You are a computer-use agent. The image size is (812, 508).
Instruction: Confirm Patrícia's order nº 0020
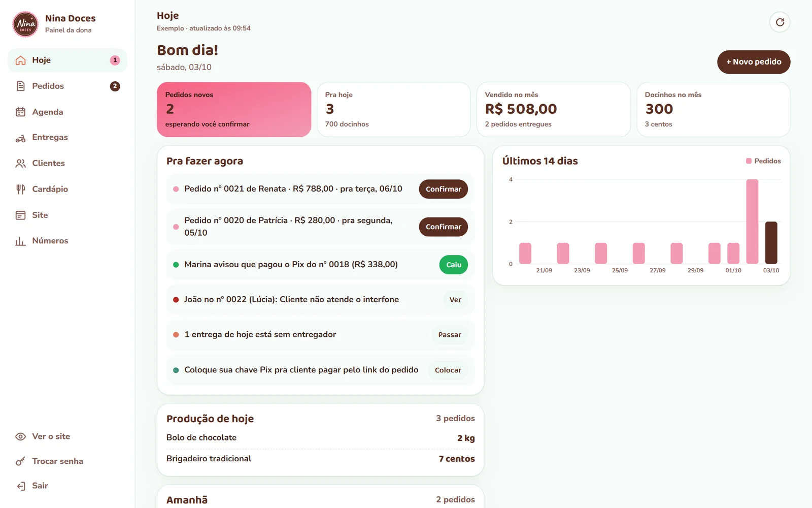pos(444,227)
